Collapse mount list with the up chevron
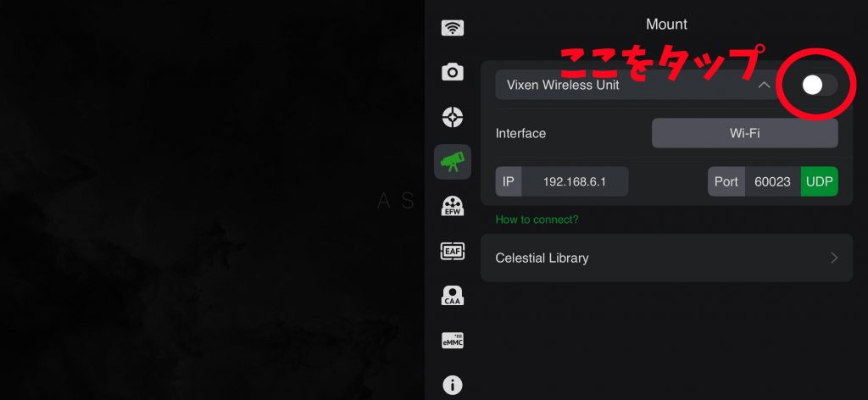868x400 pixels. 764,85
